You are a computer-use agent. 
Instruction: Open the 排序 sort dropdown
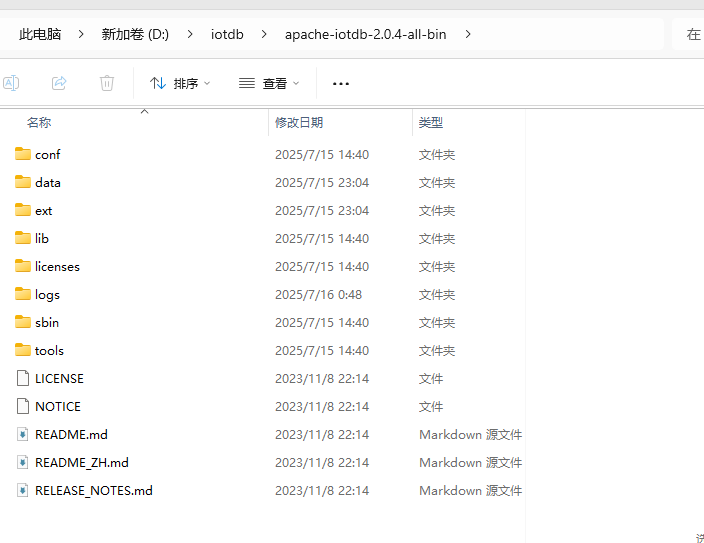pos(180,84)
